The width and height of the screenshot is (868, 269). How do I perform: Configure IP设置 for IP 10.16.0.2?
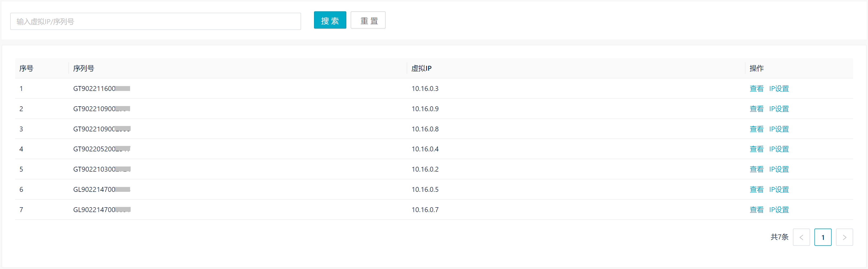(779, 169)
